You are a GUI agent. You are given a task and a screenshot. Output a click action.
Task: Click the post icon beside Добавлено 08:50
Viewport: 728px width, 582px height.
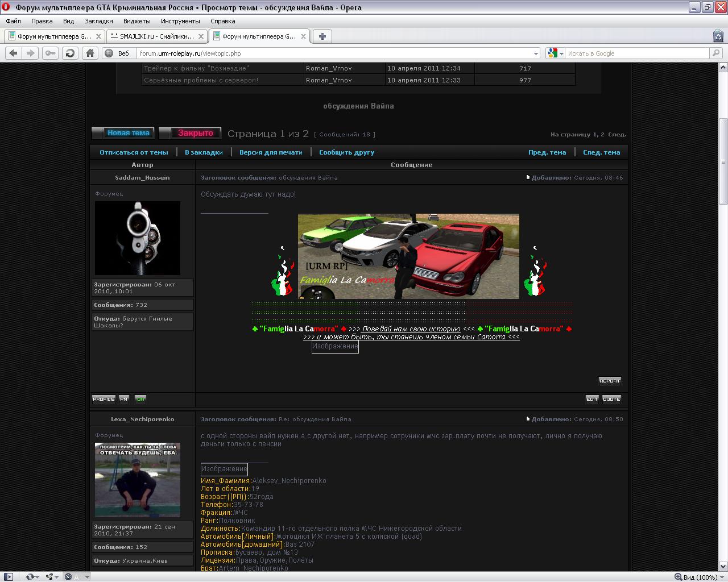coord(528,419)
